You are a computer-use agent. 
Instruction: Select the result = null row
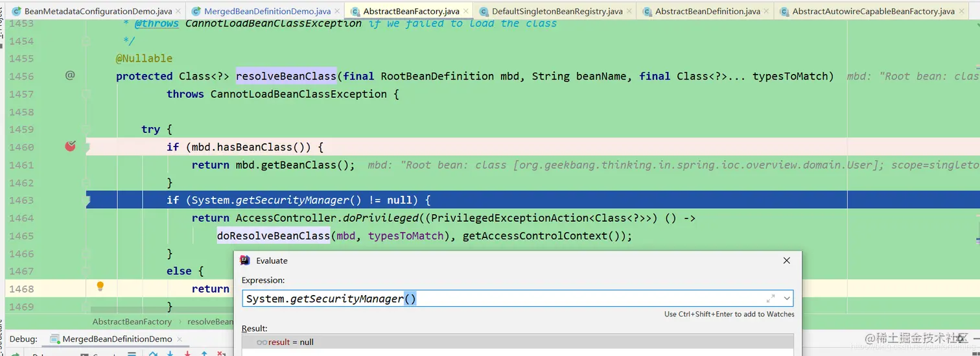pos(518,342)
